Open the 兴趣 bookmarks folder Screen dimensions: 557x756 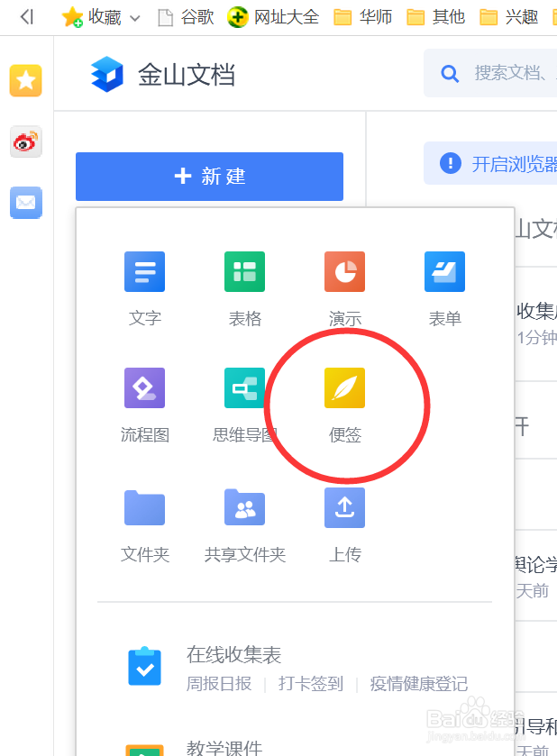point(508,17)
